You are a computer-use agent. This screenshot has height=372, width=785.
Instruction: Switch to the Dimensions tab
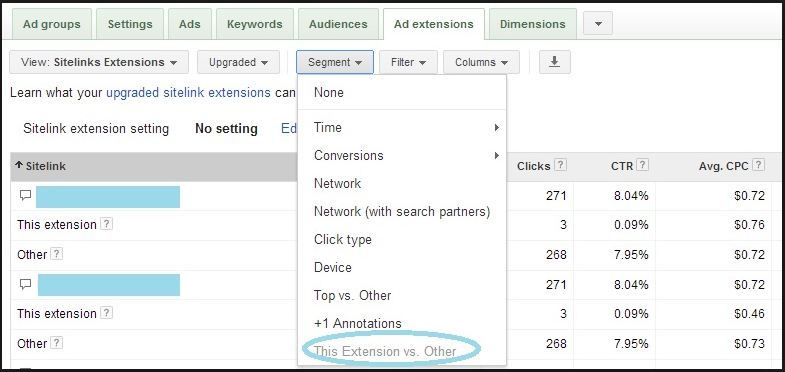click(x=533, y=24)
